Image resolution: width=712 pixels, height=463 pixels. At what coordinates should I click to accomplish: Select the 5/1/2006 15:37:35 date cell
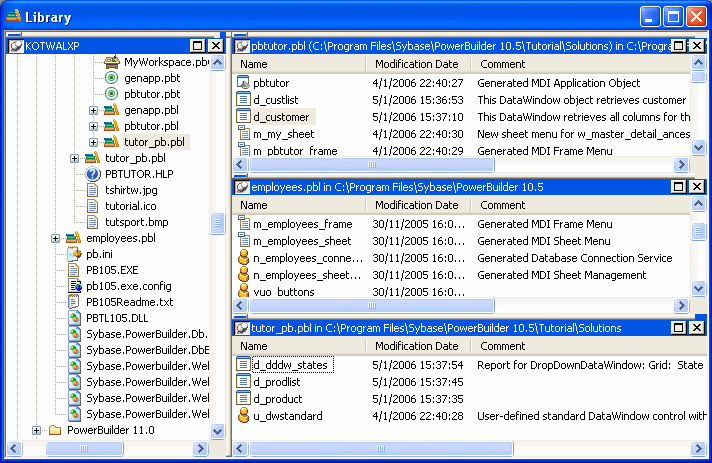418,399
